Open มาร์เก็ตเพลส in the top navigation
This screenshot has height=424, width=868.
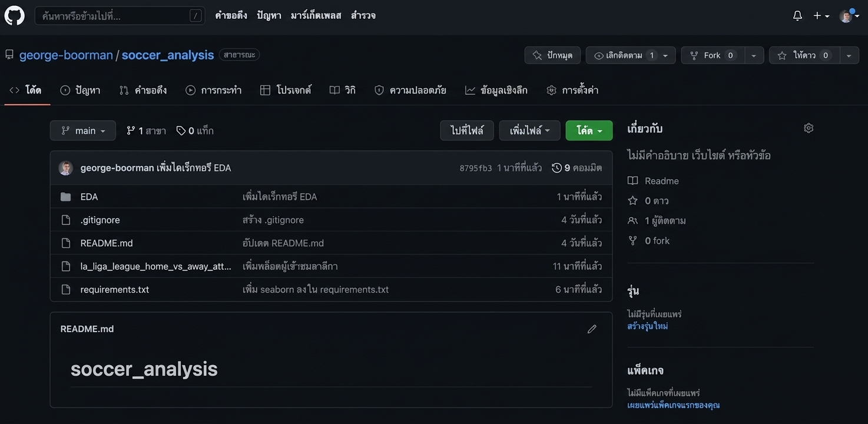[x=316, y=15]
